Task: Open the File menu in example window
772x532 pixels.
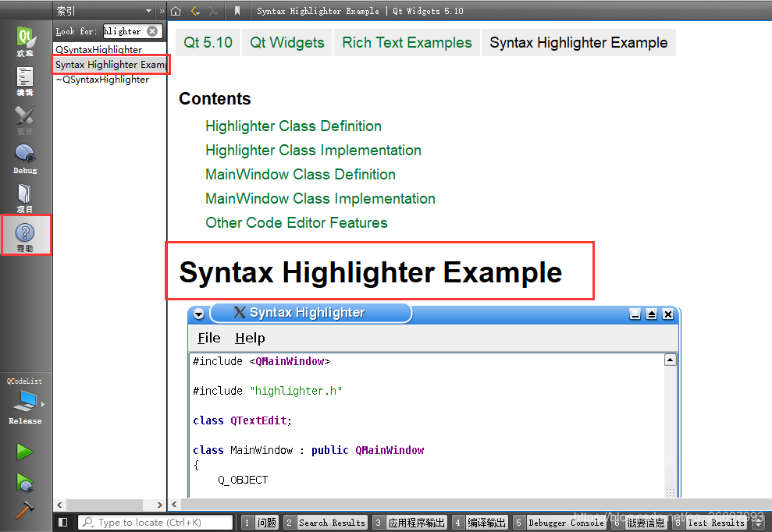Action: pos(208,338)
